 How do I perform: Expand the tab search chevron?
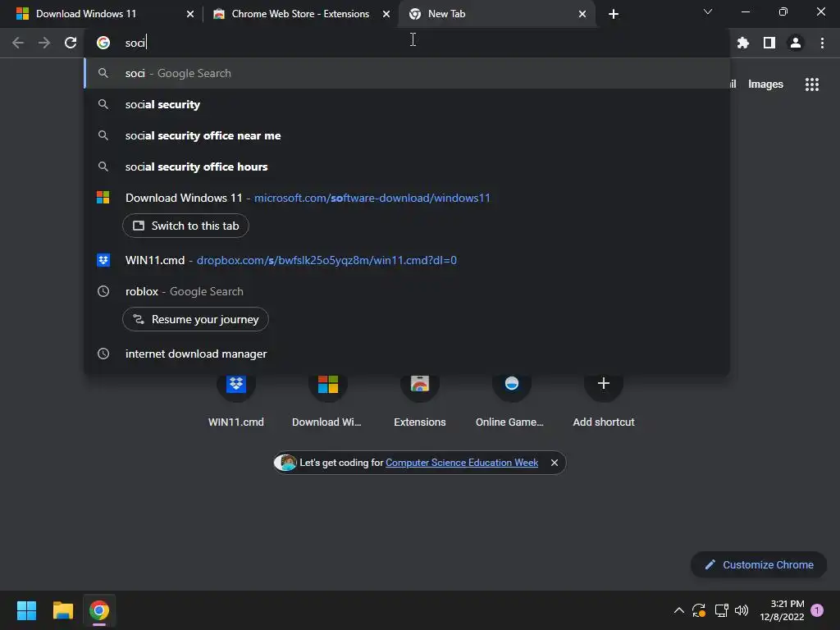(708, 11)
